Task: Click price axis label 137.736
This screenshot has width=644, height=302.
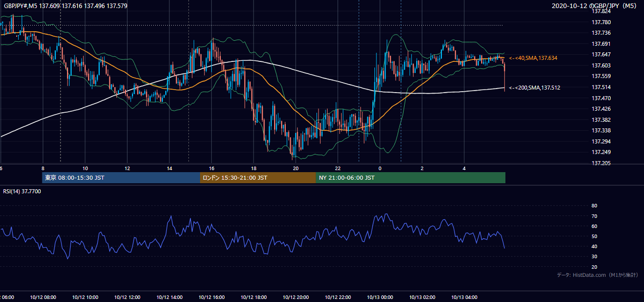Action: pyautogui.click(x=601, y=33)
